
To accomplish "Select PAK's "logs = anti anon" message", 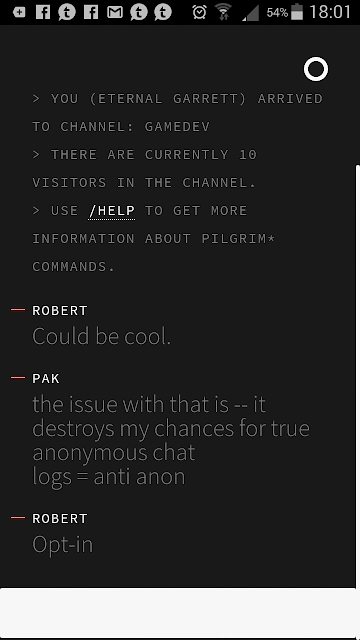I will click(109, 476).
